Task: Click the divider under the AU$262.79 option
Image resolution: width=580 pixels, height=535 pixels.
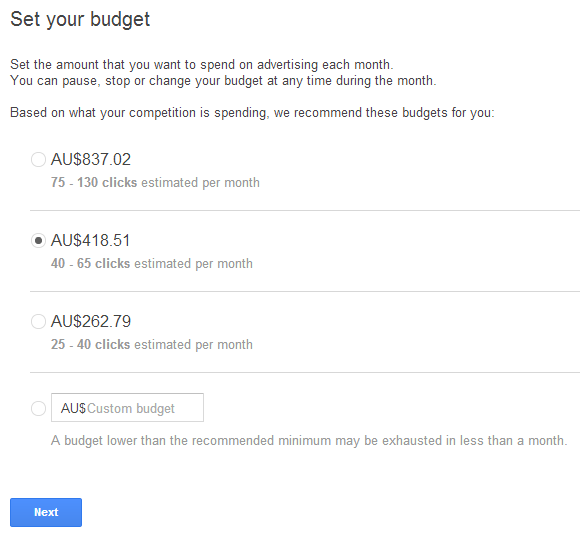Action: pos(305,373)
